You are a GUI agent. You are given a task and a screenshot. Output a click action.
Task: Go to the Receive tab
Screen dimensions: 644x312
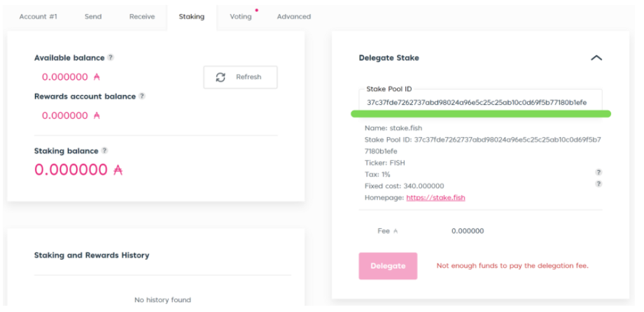[x=142, y=16]
